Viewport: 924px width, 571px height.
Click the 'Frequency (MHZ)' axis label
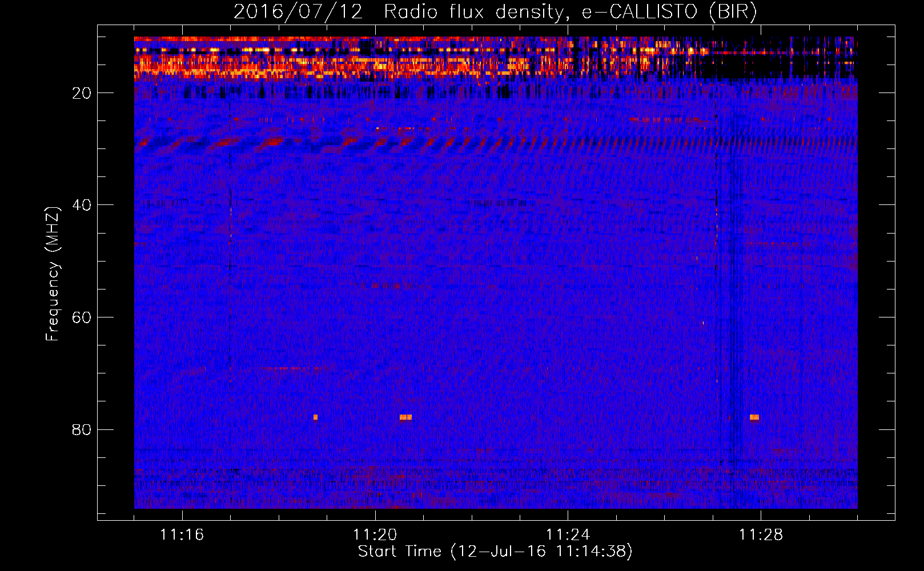[x=53, y=274]
